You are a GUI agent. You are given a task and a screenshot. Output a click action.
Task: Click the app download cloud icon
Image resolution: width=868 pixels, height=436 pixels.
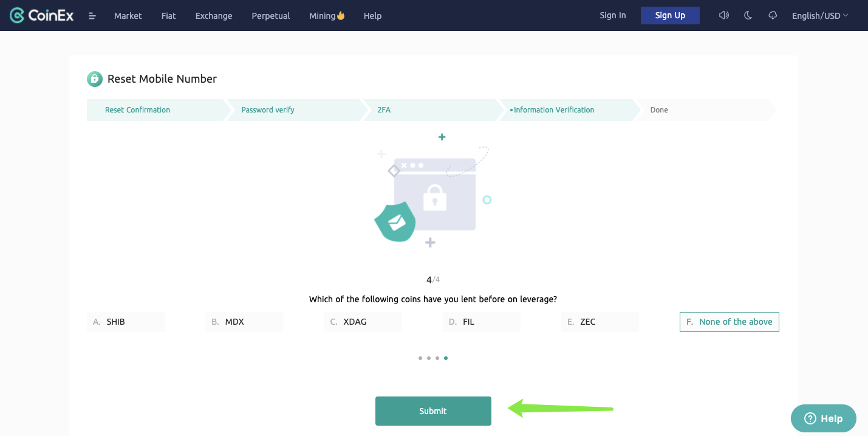[772, 15]
